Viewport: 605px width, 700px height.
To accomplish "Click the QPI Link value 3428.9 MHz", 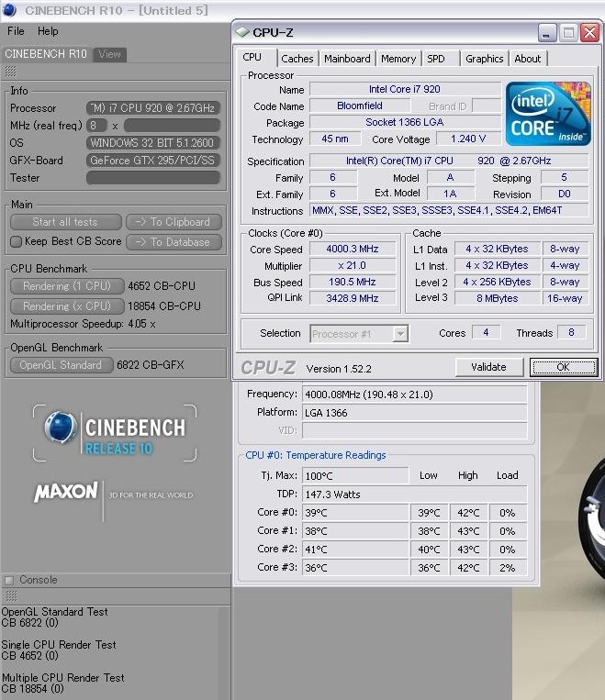I will tap(353, 298).
